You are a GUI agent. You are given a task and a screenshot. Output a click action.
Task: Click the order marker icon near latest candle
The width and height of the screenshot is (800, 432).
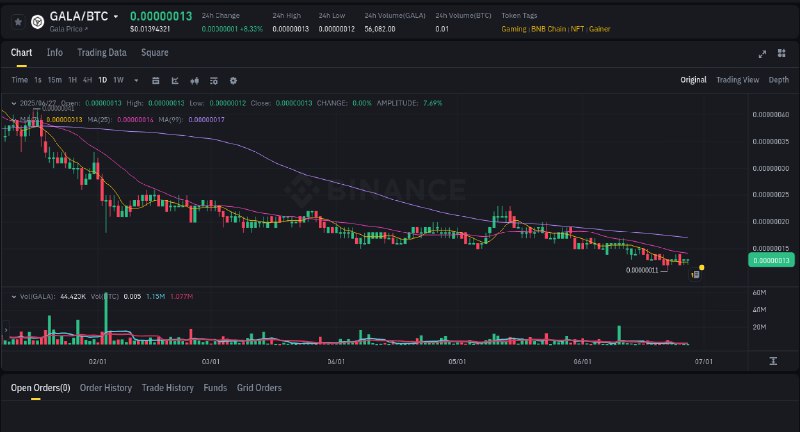[x=695, y=274]
